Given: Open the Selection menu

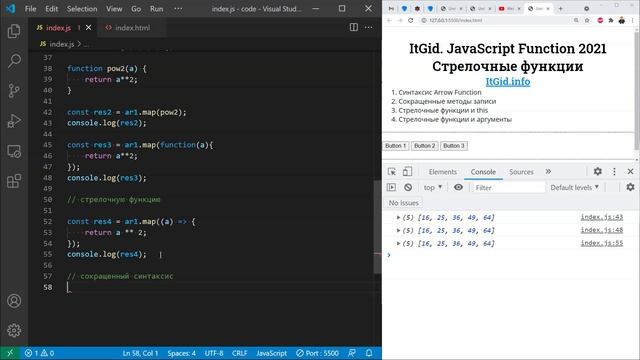Looking at the screenshot, I should click(x=82, y=9).
